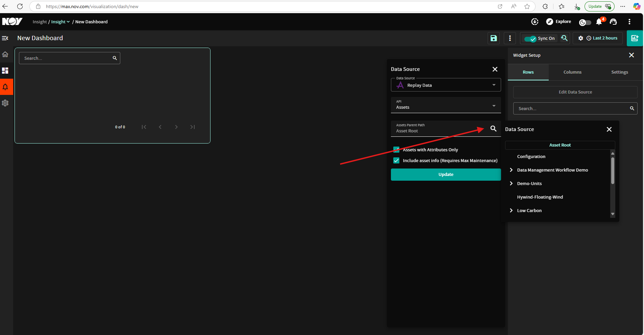Close the Data Source panel with Update button

click(x=495, y=69)
